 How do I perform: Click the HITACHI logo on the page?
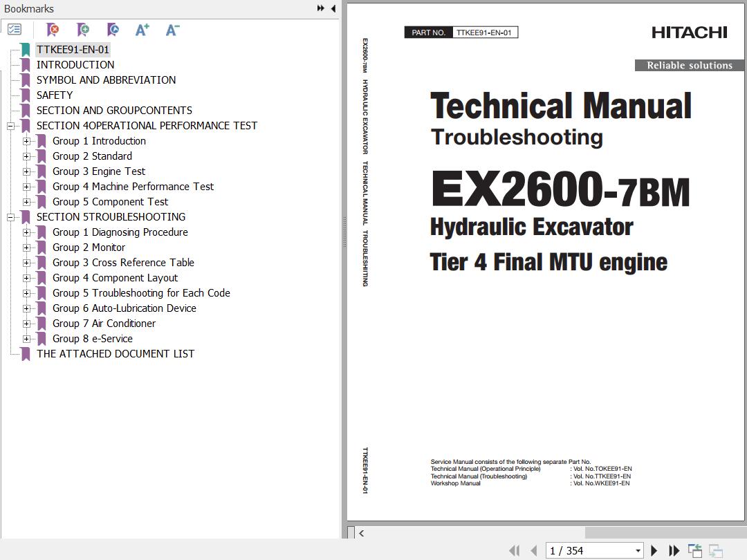click(690, 32)
